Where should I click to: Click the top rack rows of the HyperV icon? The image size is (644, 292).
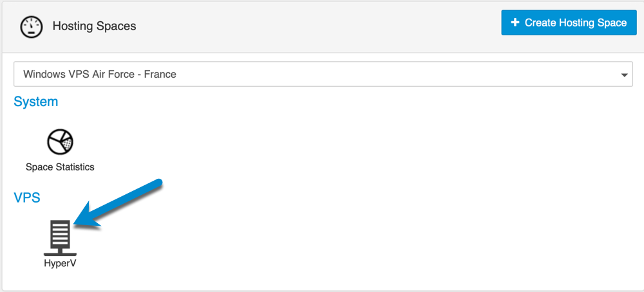pyautogui.click(x=60, y=227)
